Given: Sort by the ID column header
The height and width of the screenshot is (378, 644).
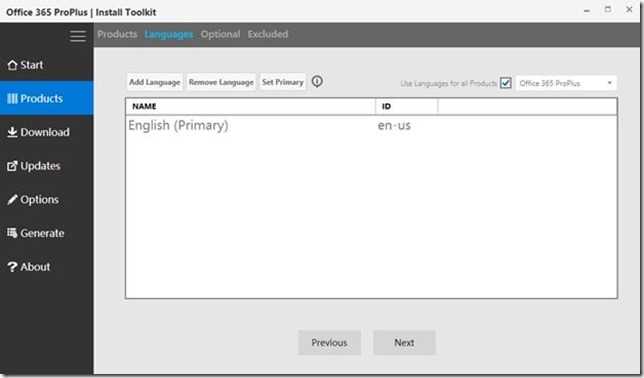Looking at the screenshot, I should click(x=407, y=106).
